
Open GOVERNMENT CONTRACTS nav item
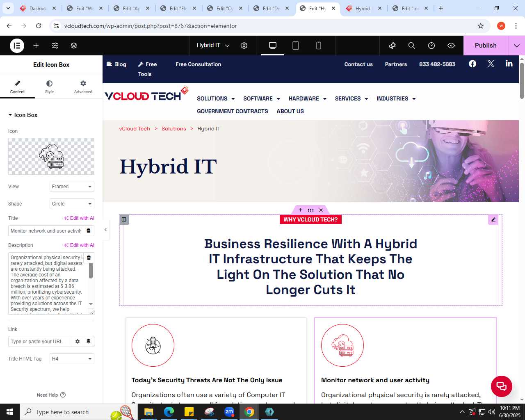point(233,111)
